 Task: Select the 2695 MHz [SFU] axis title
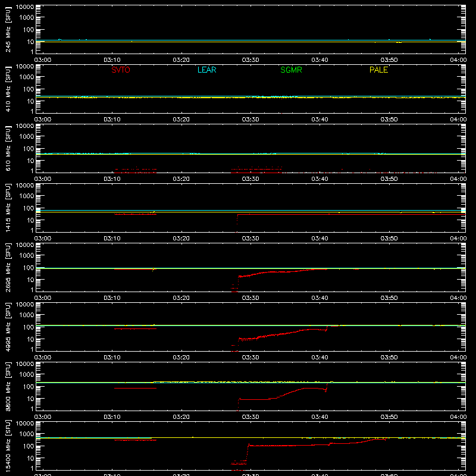coord(8,268)
